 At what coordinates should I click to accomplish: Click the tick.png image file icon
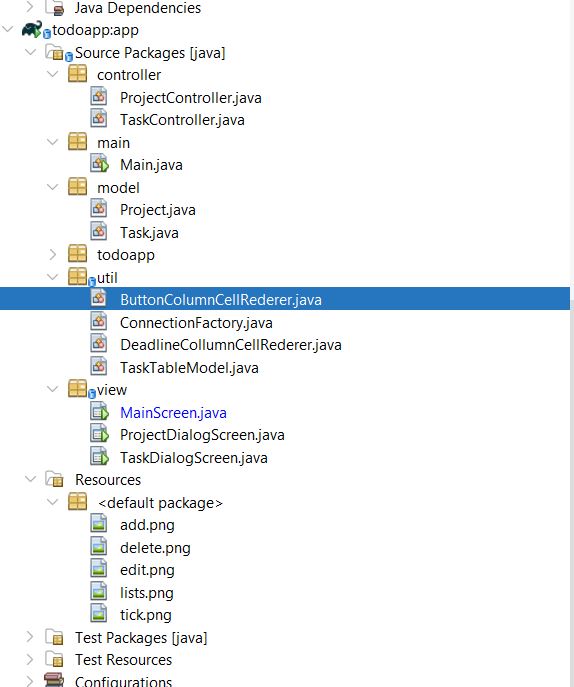click(x=99, y=614)
